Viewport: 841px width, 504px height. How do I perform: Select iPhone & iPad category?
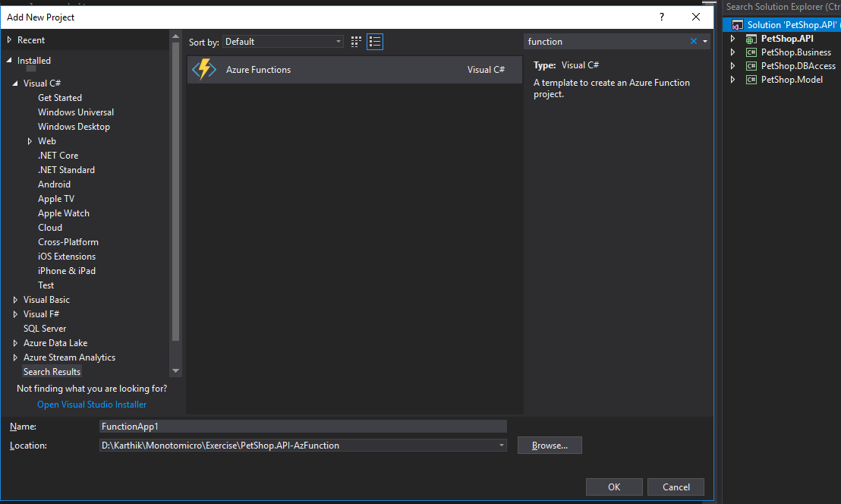tap(67, 271)
